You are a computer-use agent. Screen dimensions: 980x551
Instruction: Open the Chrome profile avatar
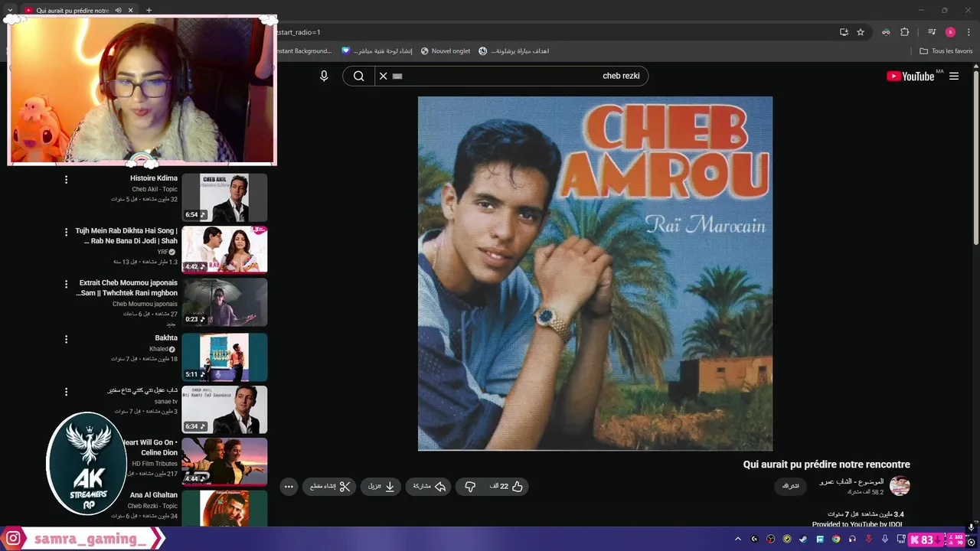950,32
